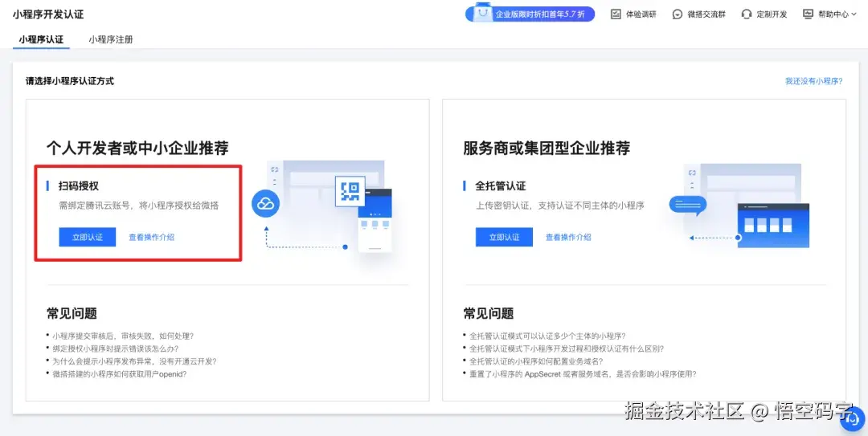Open FAQ 绑定授权小程序时提示错误该怎么办?
This screenshot has height=436, width=868.
click(115, 348)
